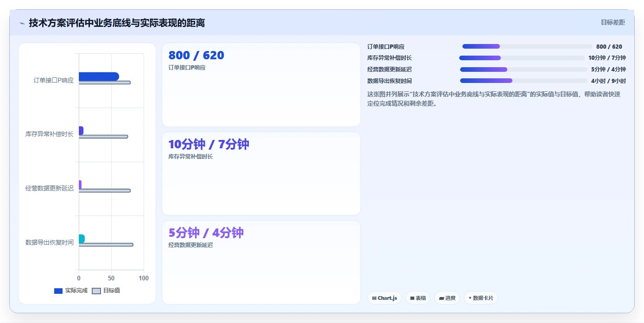Viewport: 644px width, 323px height.
Task: Click the 800 / 620 card value
Action: pyautogui.click(x=196, y=56)
